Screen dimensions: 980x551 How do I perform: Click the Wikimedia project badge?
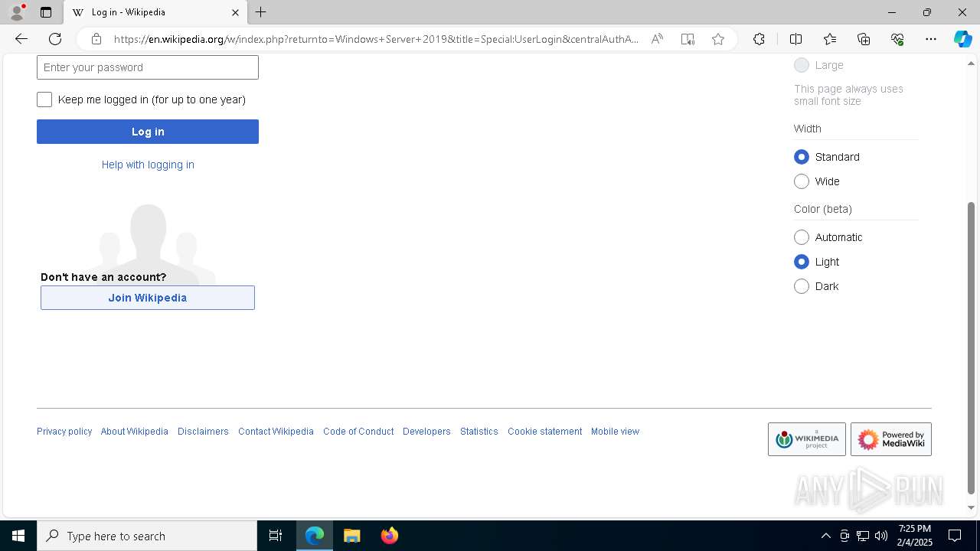pyautogui.click(x=807, y=439)
